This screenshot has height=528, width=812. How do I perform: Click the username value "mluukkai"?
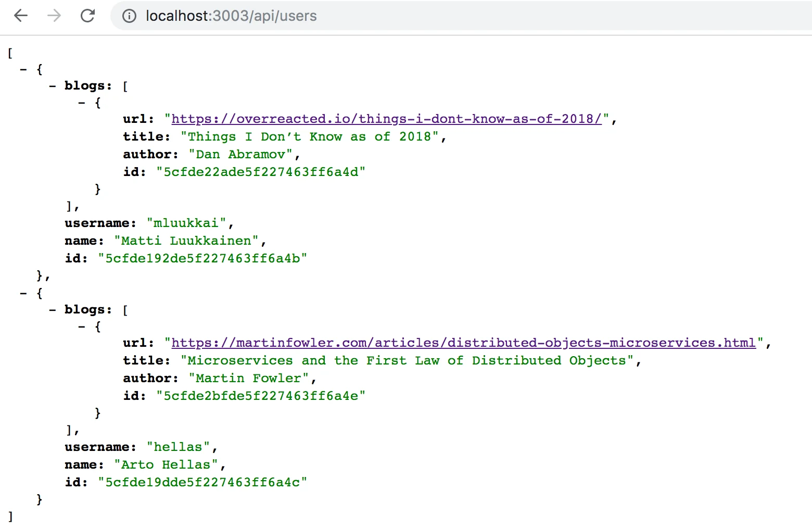click(x=186, y=223)
